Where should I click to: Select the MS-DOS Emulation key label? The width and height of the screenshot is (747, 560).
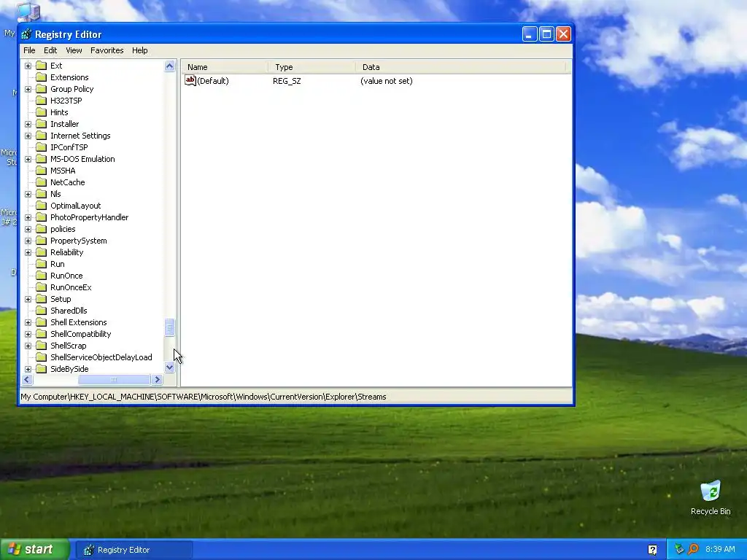pyautogui.click(x=82, y=159)
